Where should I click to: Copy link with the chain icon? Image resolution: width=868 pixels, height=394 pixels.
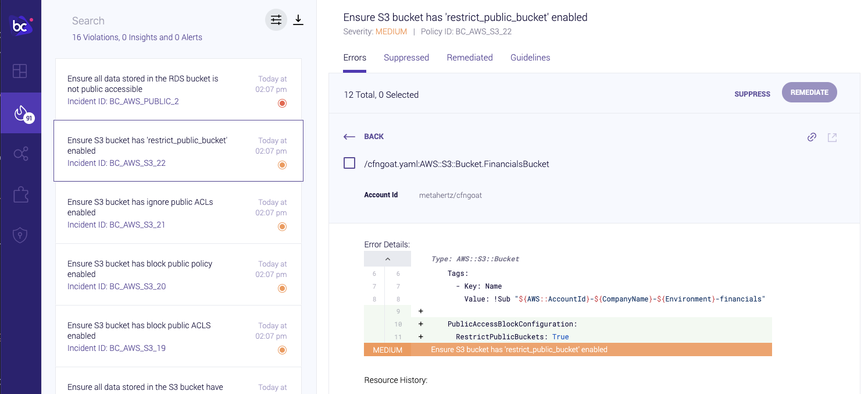coord(812,137)
